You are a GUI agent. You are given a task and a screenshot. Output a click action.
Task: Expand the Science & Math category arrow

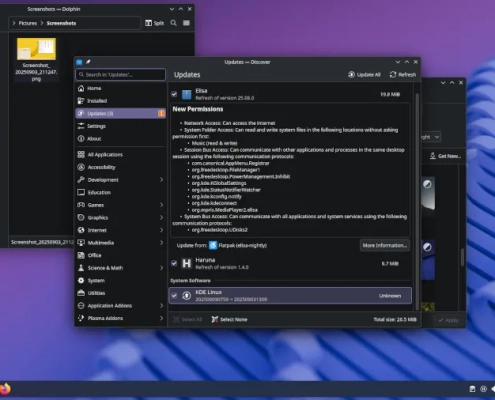click(161, 268)
